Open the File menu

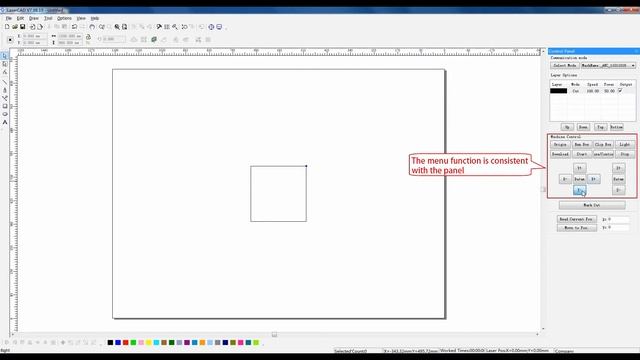pyautogui.click(x=9, y=18)
